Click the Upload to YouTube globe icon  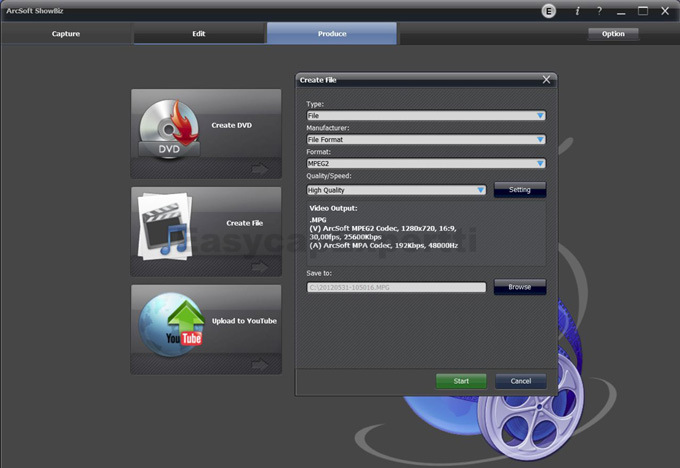pyautogui.click(x=172, y=324)
